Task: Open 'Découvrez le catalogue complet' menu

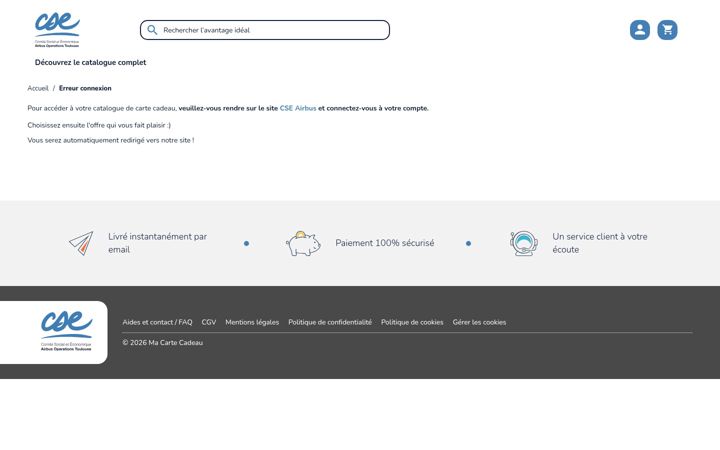Action: click(x=90, y=62)
